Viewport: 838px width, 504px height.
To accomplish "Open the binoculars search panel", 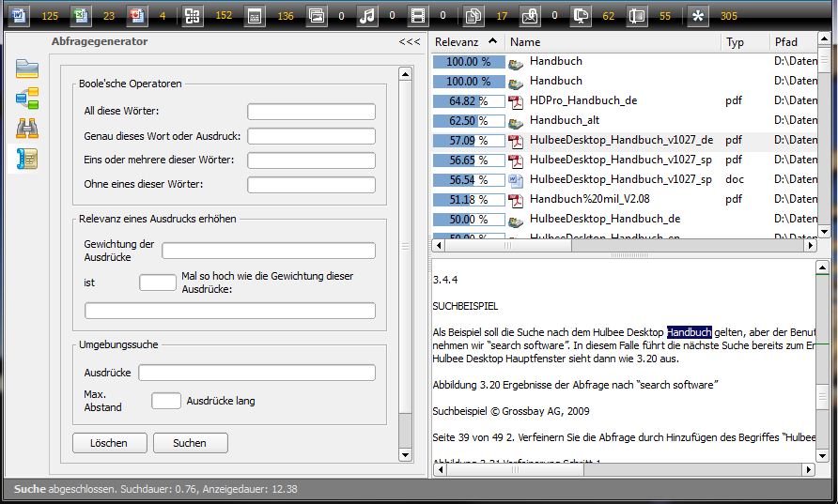I will 27,129.
